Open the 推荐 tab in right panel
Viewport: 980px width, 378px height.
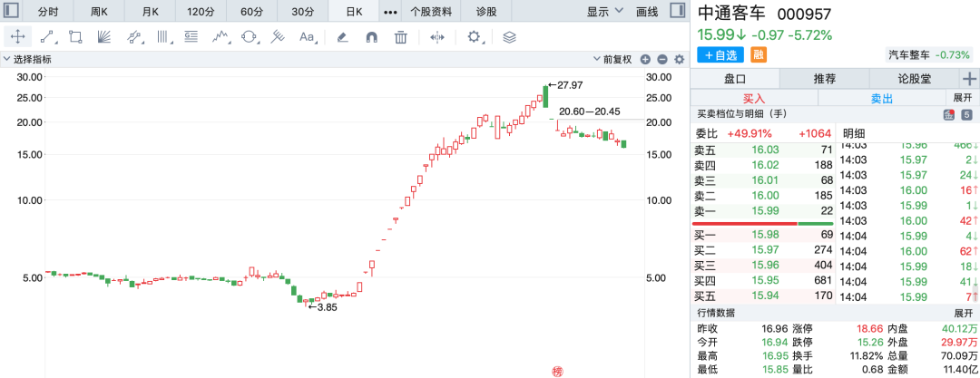tap(824, 79)
